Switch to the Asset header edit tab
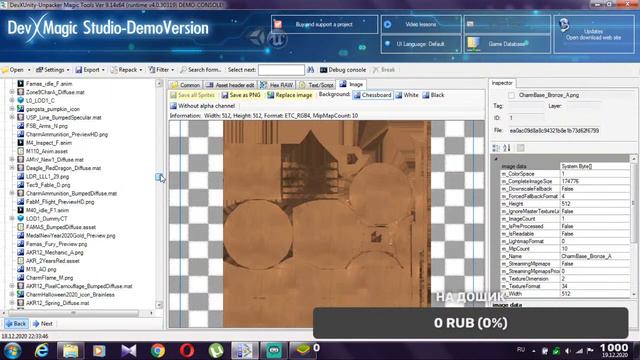This screenshot has width=640, height=360. click(230, 84)
